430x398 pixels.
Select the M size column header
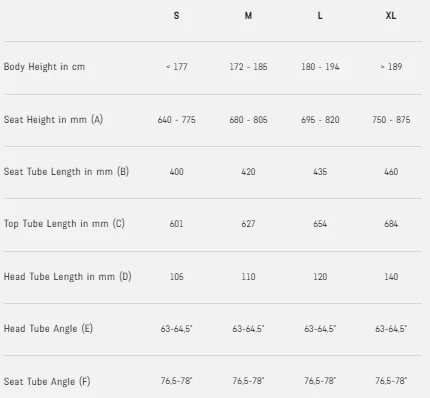[248, 15]
